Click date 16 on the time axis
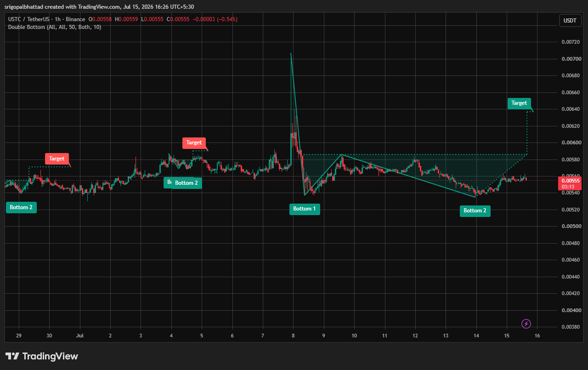This screenshot has width=588, height=370. pyautogui.click(x=537, y=336)
